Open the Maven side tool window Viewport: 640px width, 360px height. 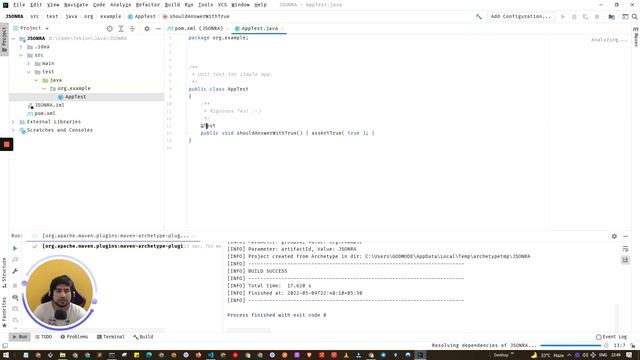click(x=636, y=37)
